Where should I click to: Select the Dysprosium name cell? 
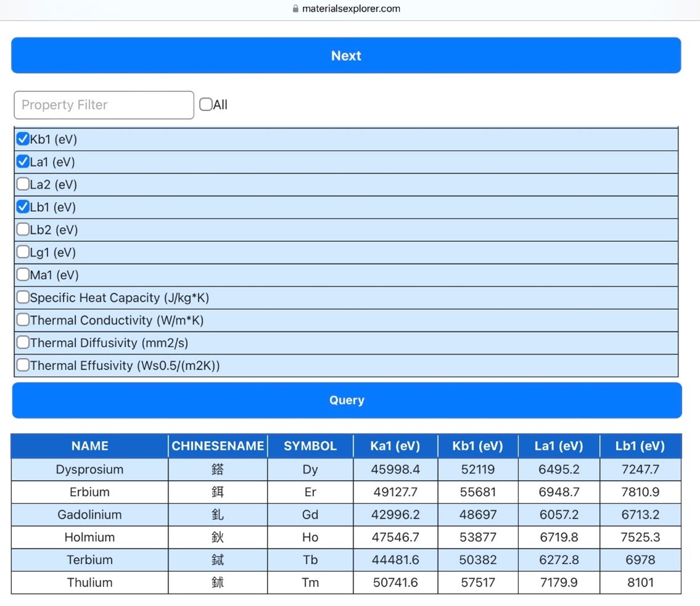click(89, 470)
